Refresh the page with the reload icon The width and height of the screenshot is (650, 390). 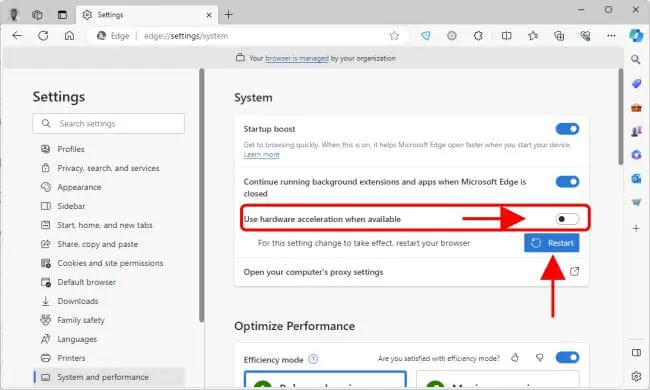pyautogui.click(x=43, y=36)
